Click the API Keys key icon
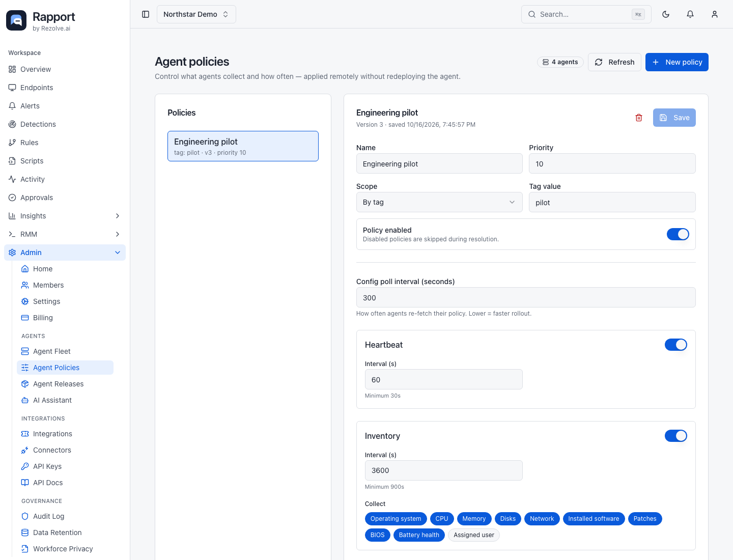Screen dimensions: 733x560 click(25, 466)
